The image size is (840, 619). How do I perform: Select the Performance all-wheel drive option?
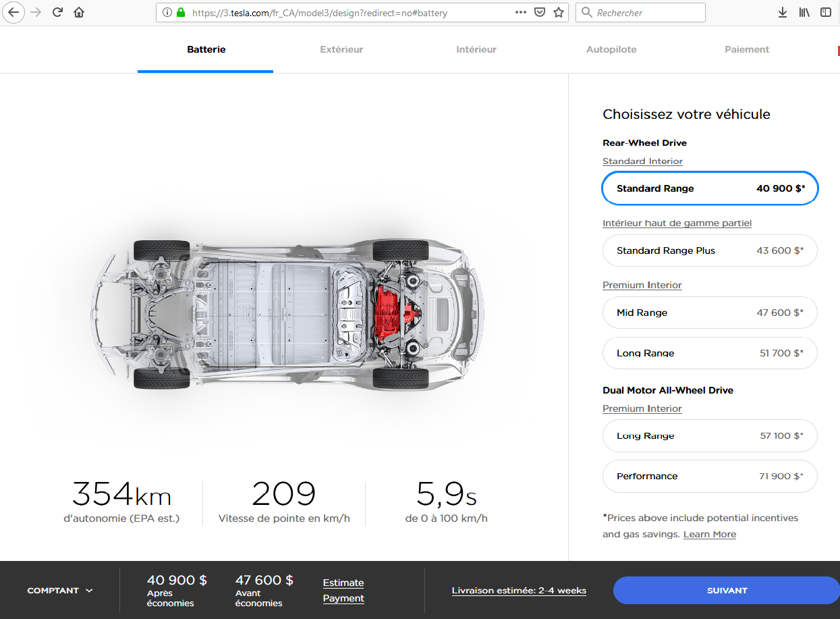click(709, 476)
